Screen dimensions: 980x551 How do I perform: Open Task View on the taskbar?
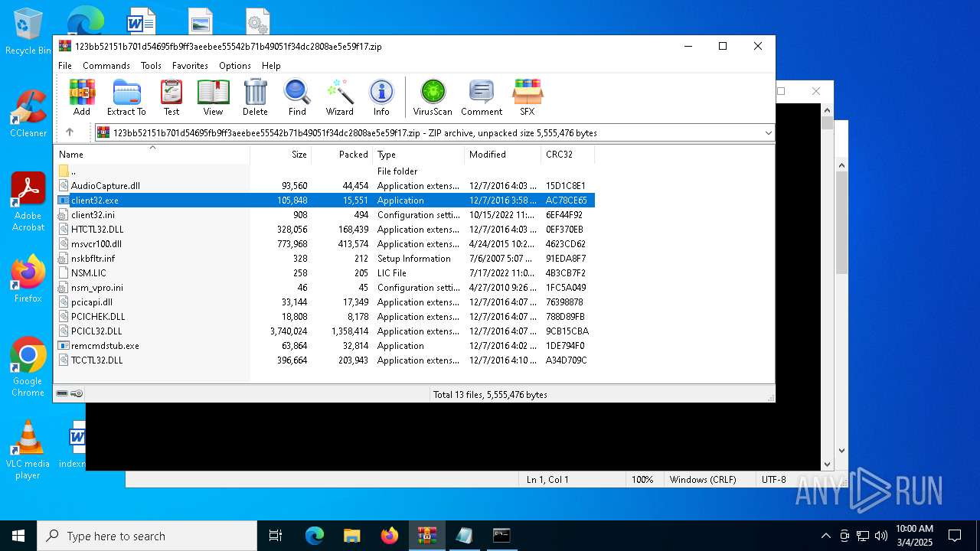(x=276, y=536)
